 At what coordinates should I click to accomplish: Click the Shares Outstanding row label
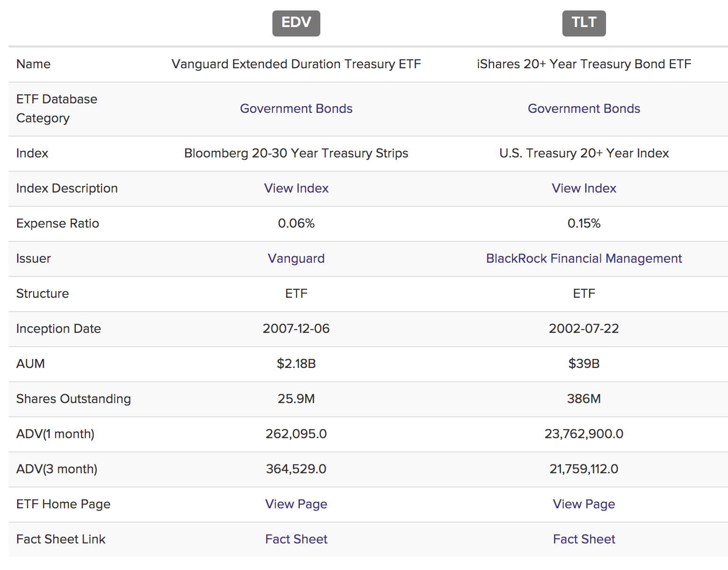pos(74,399)
